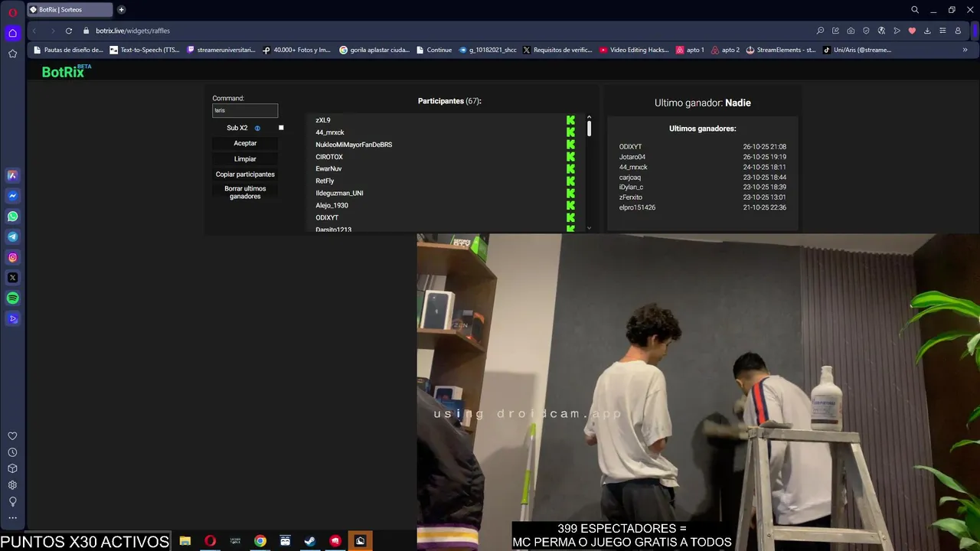Screen dimensions: 980x551
Task: Open Text-to-Speech bookmark
Action: (x=145, y=50)
